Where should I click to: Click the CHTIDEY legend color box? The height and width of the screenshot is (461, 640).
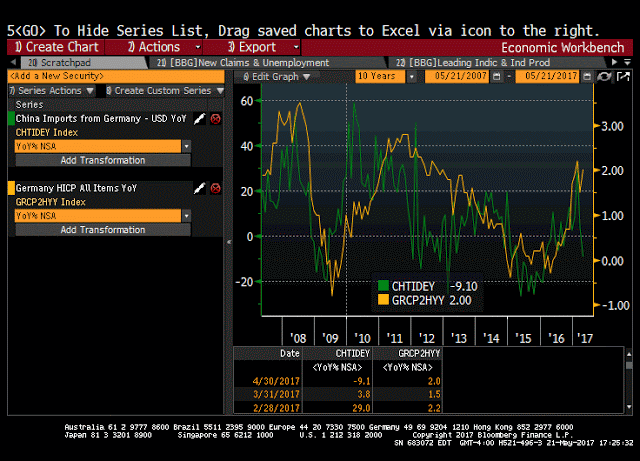(x=383, y=285)
